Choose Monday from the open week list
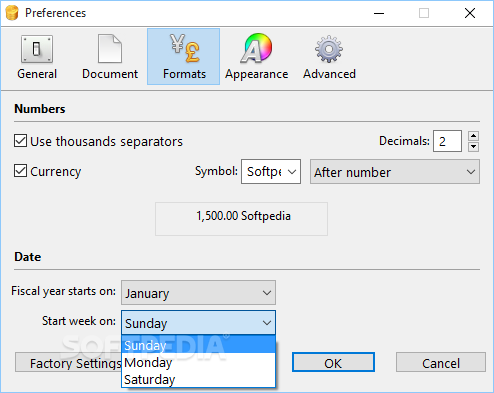This screenshot has width=494, height=393. 198,362
